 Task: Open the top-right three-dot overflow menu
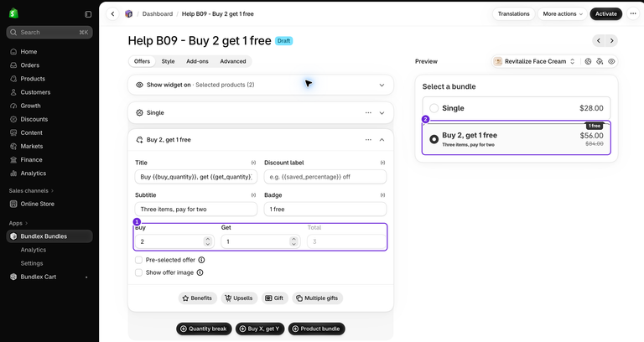tap(633, 13)
